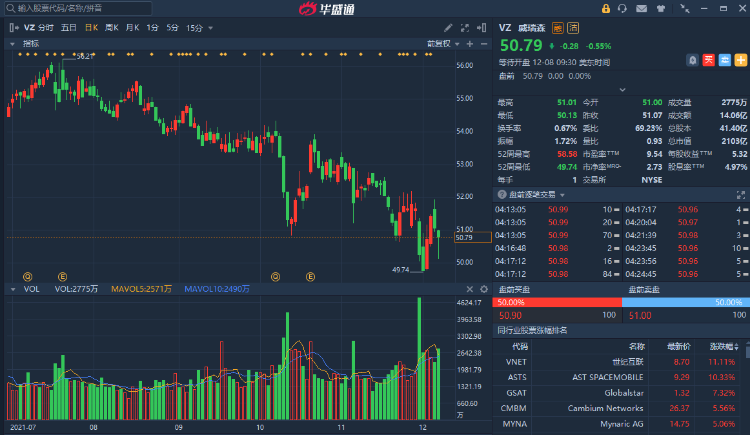Click the shrink window arrows icon
Screen dimensions: 750x435
pos(685,9)
